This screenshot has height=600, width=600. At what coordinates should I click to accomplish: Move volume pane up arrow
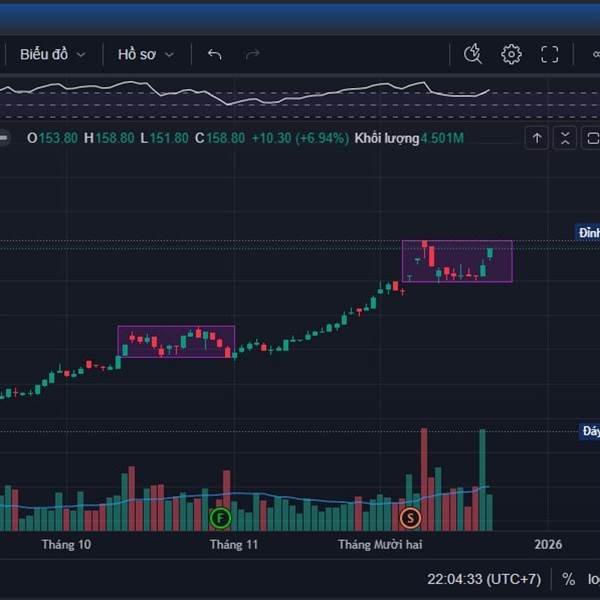[537, 138]
